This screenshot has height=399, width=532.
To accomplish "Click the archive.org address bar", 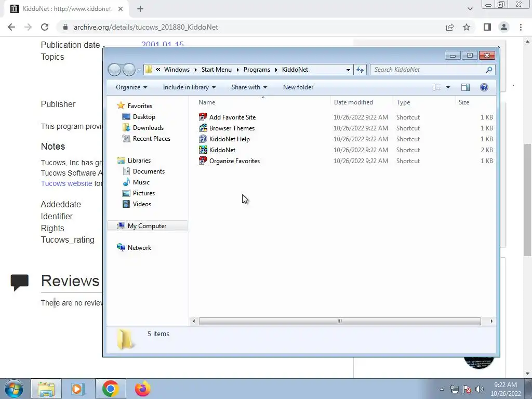I will tap(251, 27).
